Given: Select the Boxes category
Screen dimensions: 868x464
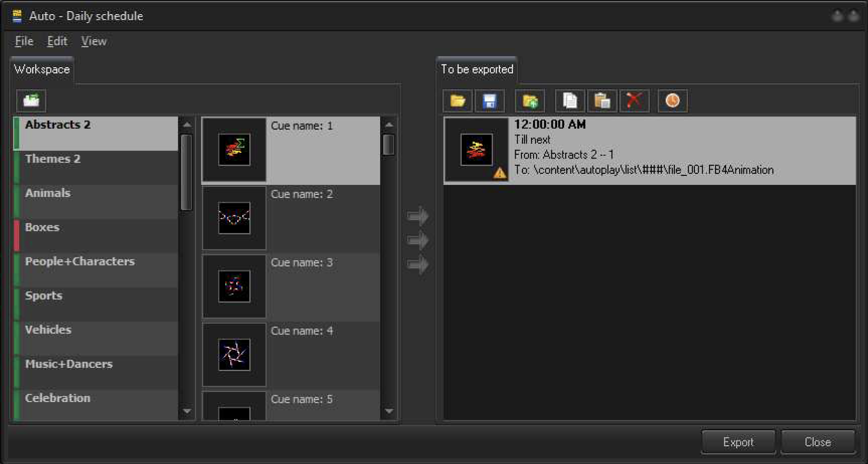Looking at the screenshot, I should click(96, 236).
